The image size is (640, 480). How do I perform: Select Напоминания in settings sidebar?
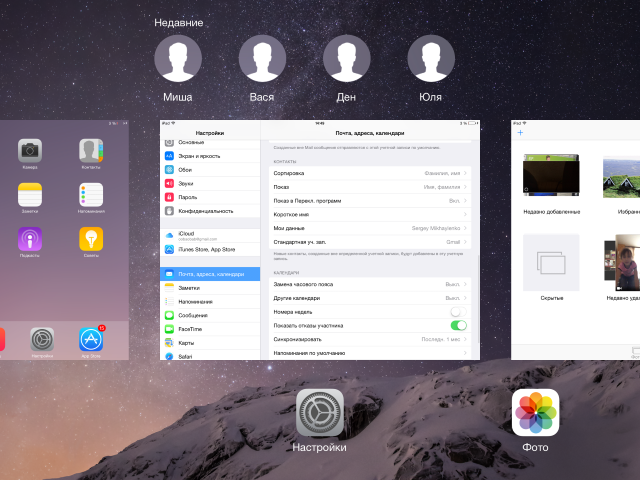210,302
